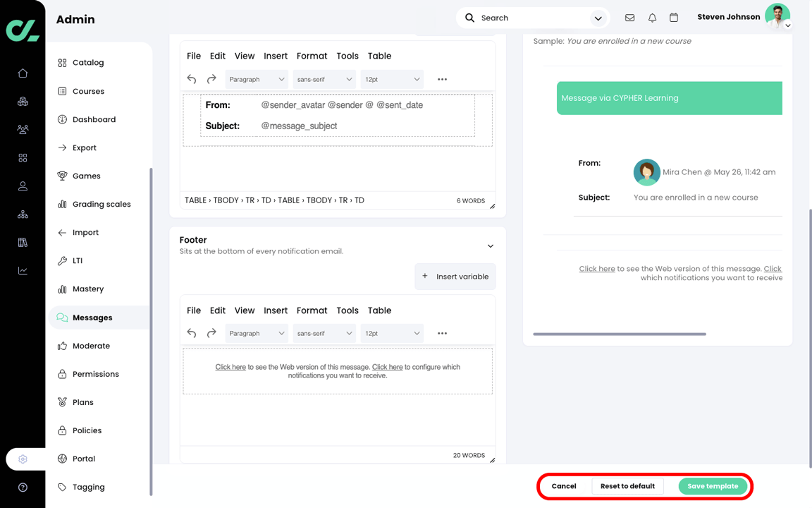Open the Home icon in left rail
Screen dimensions: 812x508
click(x=23, y=73)
